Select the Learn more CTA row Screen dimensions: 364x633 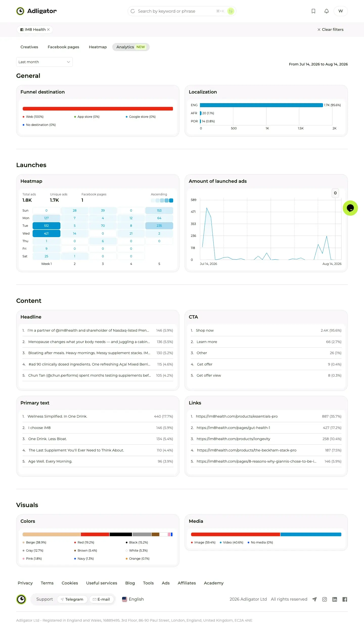point(266,342)
